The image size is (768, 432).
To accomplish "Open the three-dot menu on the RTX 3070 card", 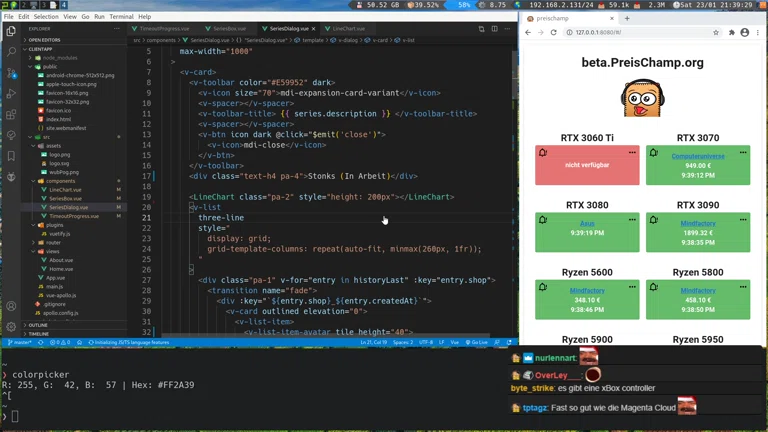I will click(x=743, y=153).
